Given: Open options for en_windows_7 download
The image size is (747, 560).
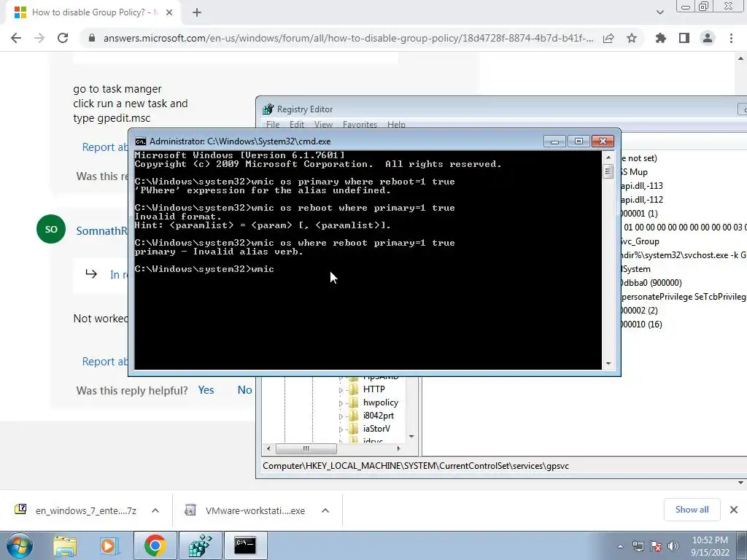Looking at the screenshot, I should pos(155,510).
